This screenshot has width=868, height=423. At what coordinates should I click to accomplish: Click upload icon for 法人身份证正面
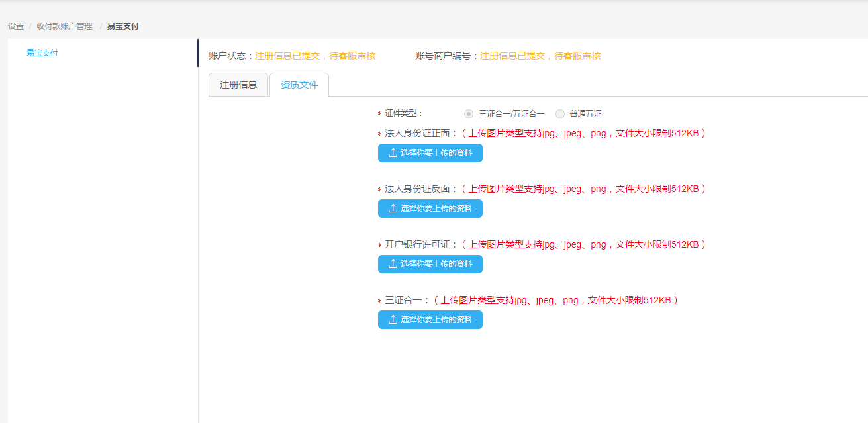pyautogui.click(x=393, y=153)
